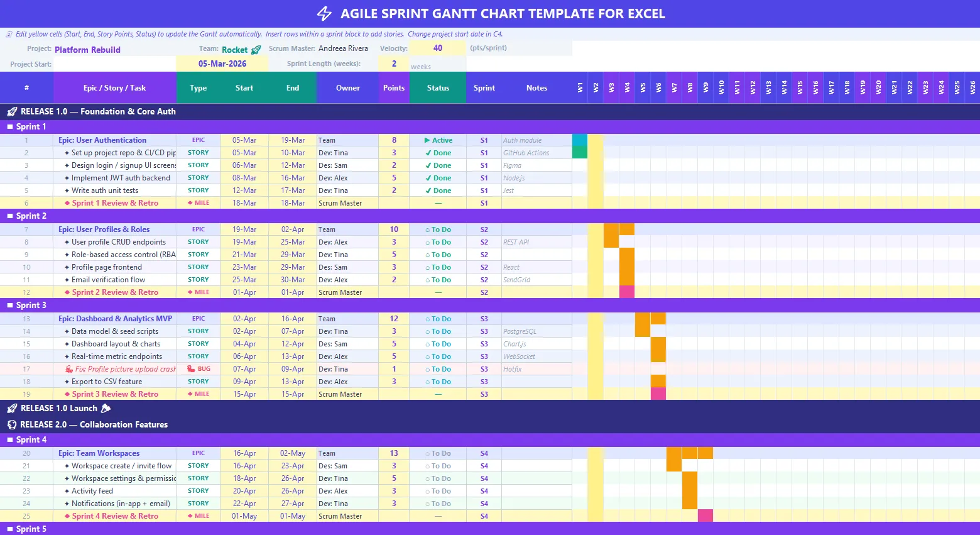Click the To Do circle for User profile CRUD endpoints
980x535 pixels.
pyautogui.click(x=428, y=241)
